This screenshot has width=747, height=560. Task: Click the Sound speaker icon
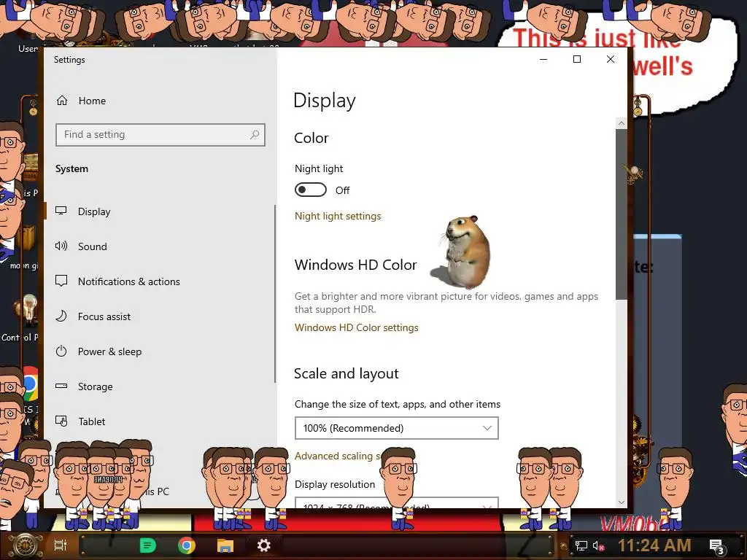pyautogui.click(x=61, y=246)
